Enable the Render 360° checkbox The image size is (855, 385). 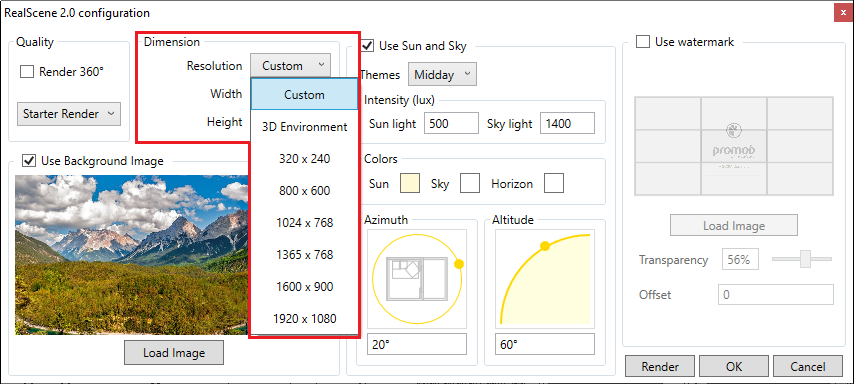27,72
